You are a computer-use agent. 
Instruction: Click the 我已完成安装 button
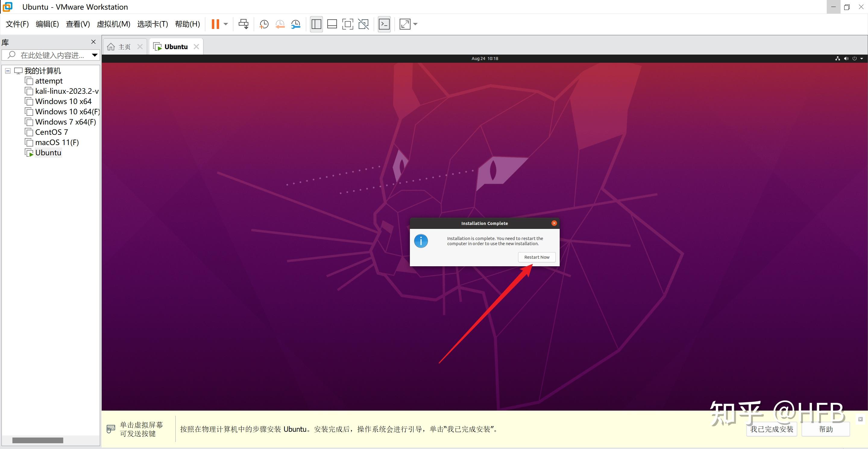pyautogui.click(x=772, y=429)
